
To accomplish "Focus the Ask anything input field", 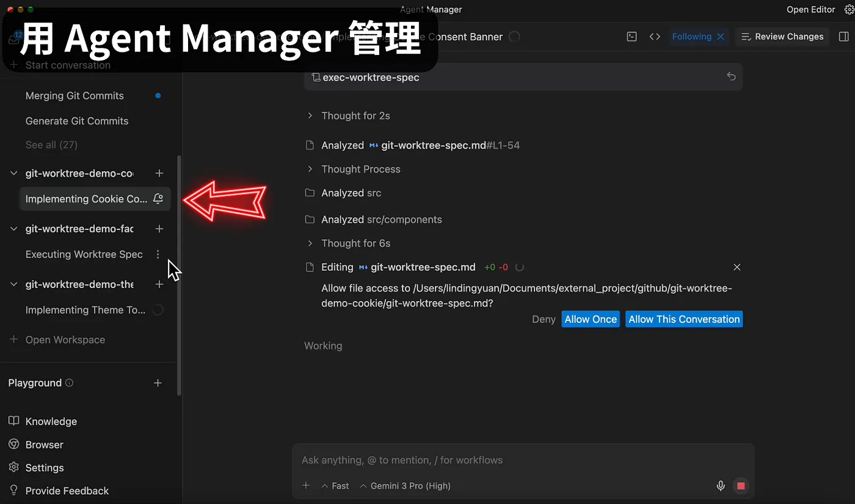I will point(523,460).
